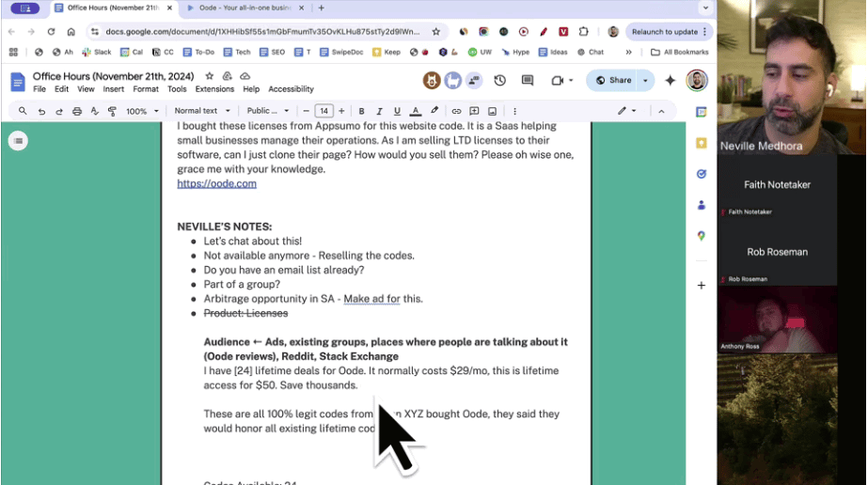
Task: Show the document outline panel
Action: [x=18, y=141]
